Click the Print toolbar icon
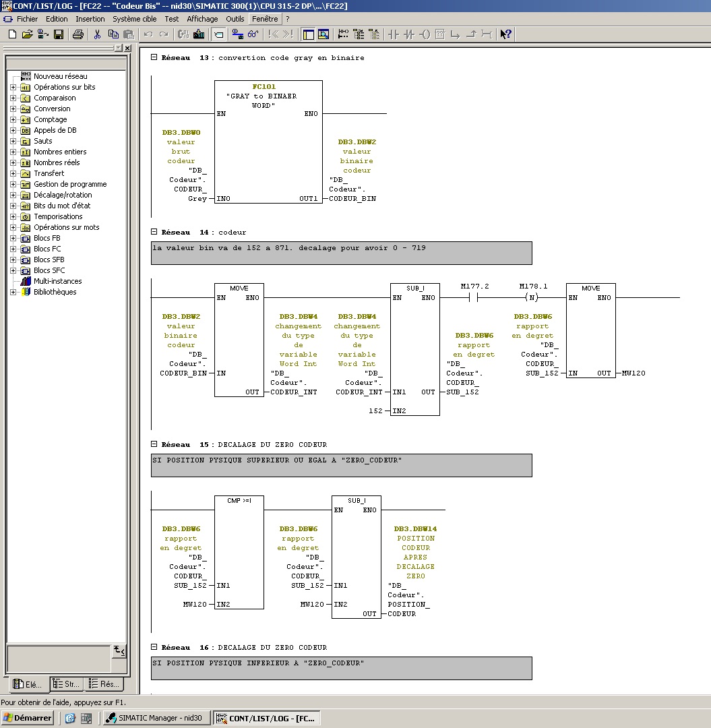The image size is (711, 728). click(78, 34)
